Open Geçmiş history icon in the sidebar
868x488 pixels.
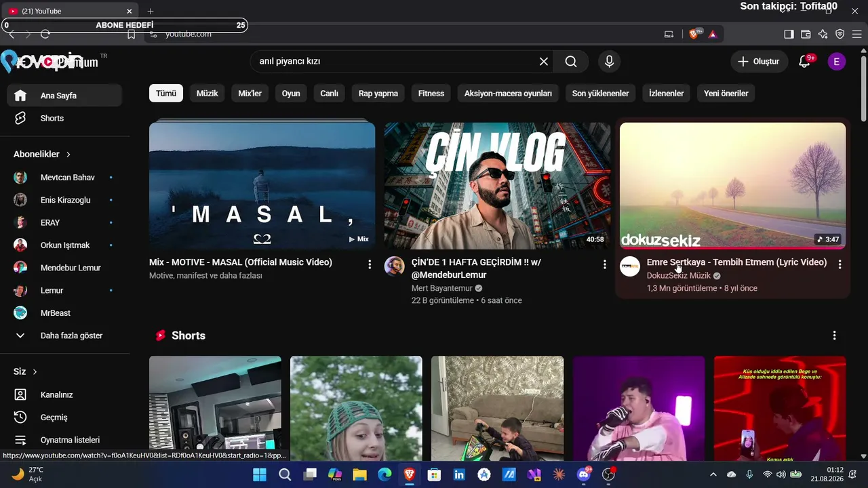(20, 417)
